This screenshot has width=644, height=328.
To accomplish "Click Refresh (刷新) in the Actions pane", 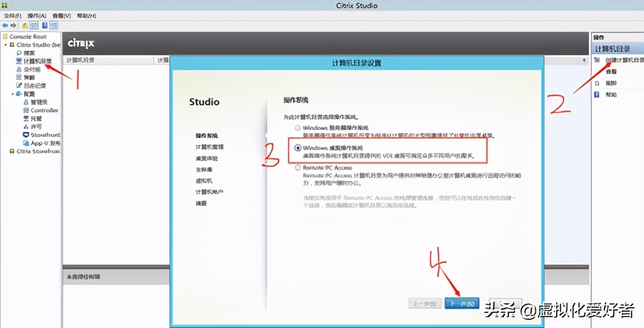I will point(611,83).
